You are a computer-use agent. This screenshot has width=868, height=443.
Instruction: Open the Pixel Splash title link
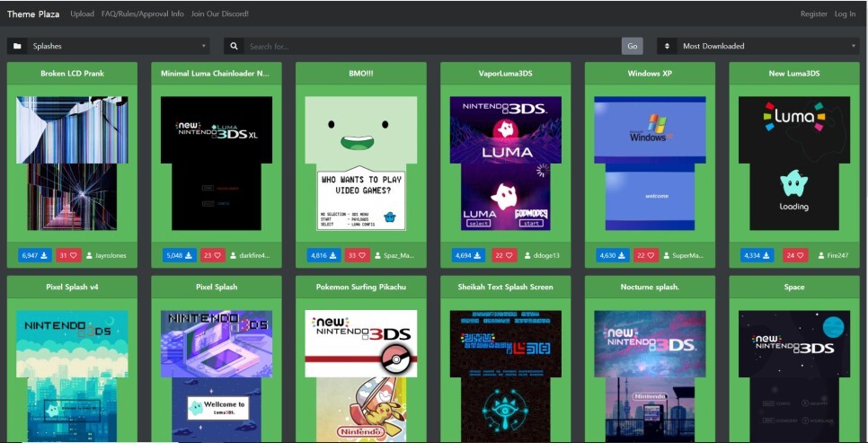point(217,287)
